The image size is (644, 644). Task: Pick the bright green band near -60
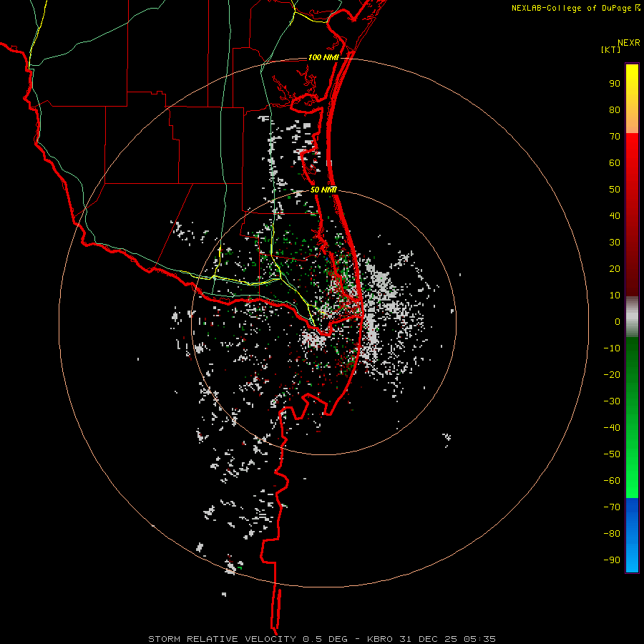(632, 481)
